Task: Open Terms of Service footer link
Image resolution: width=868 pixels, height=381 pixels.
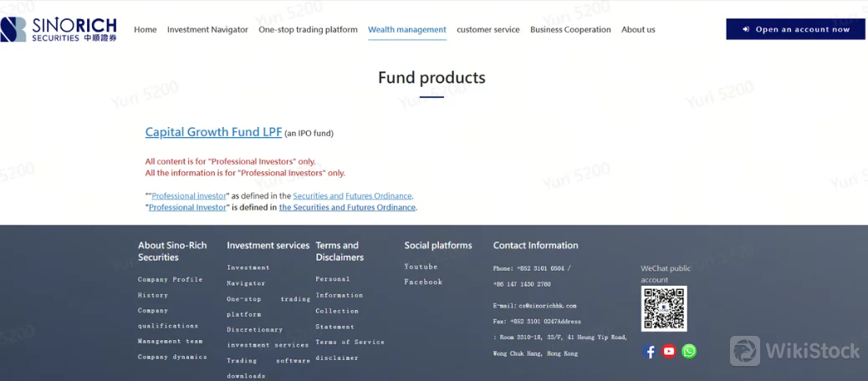Action: coord(350,342)
